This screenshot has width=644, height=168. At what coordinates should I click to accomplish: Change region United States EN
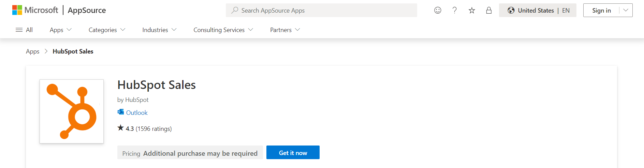pyautogui.click(x=538, y=10)
